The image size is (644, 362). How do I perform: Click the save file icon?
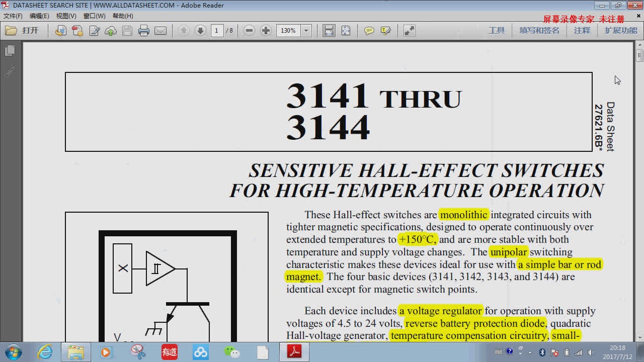tap(127, 31)
